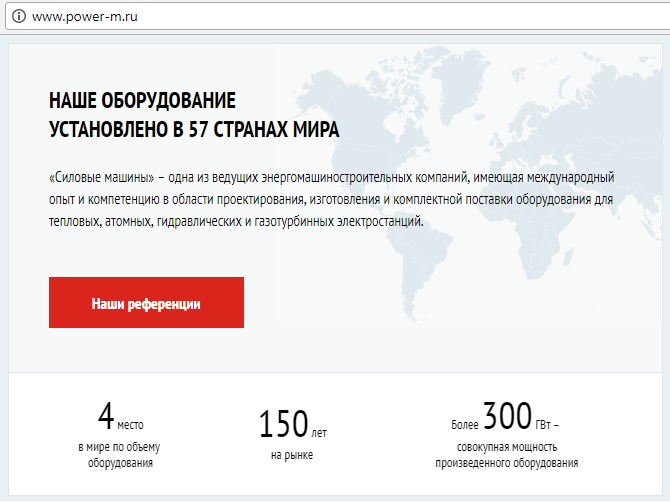Click caption 'совокупная мощность'
Image resolution: width=670 pixels, height=502 pixels.
point(507,447)
